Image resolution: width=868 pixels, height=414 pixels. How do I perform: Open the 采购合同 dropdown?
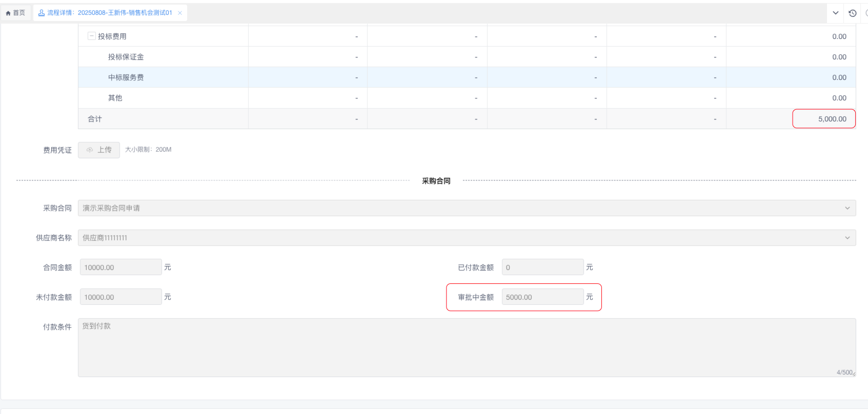tap(467, 208)
